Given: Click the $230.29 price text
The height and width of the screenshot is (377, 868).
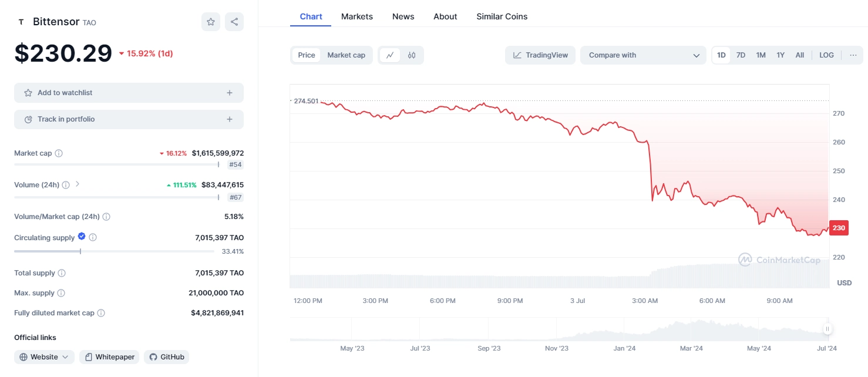Looking at the screenshot, I should 63,53.
